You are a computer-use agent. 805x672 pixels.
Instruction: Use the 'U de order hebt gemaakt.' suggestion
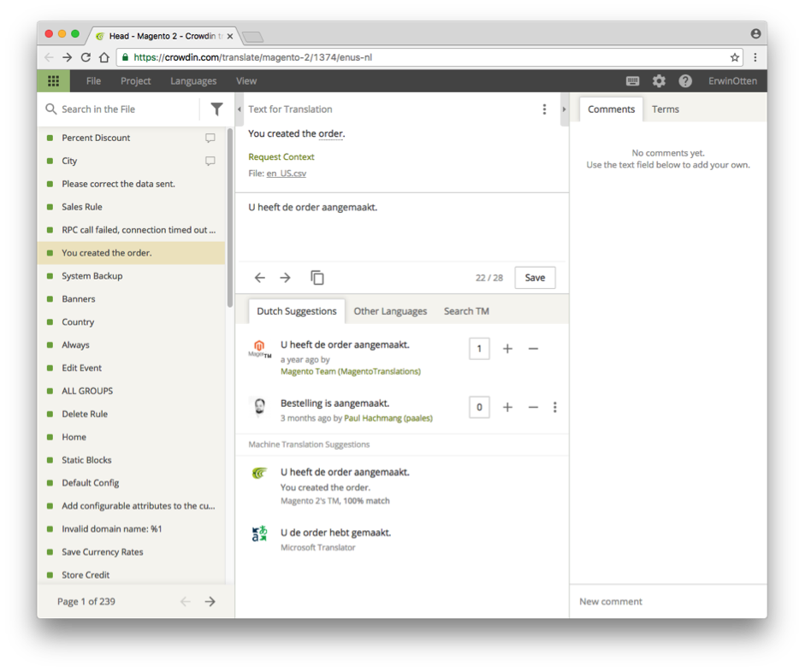(335, 533)
